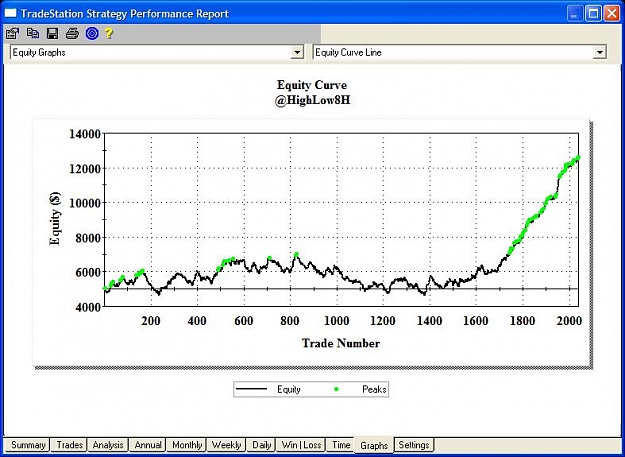
Task: Click the Equity Curve Line combo box field
Action: [460, 52]
